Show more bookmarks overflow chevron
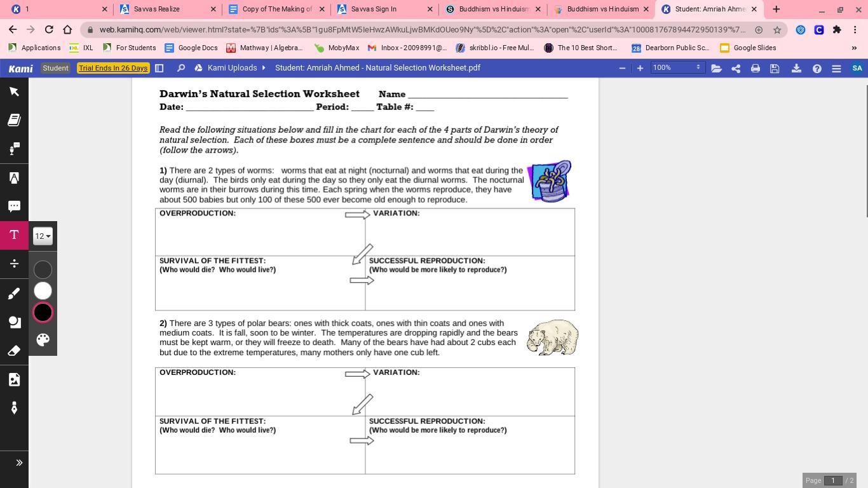868x488 pixels. coord(854,48)
